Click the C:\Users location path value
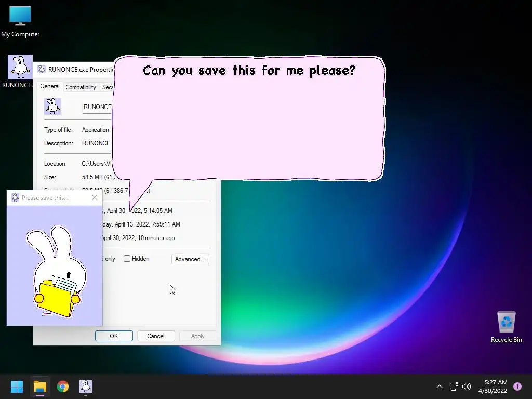This screenshot has height=399, width=532. click(96, 164)
